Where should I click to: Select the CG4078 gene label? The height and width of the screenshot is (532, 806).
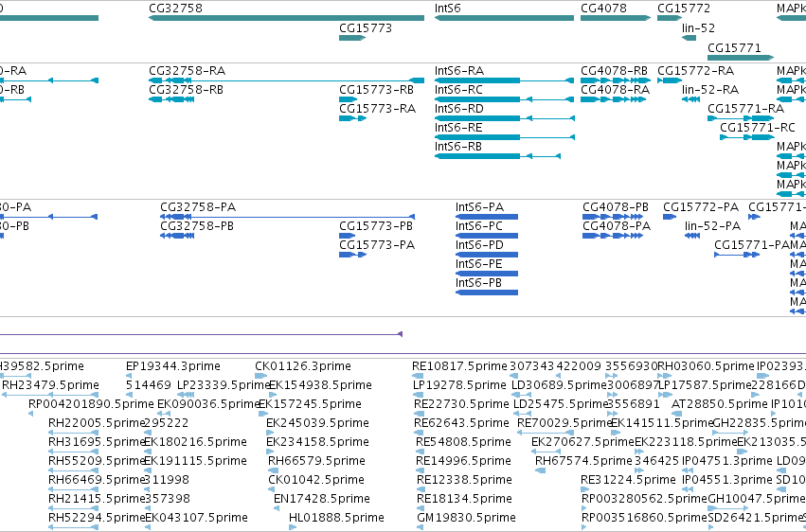point(603,9)
